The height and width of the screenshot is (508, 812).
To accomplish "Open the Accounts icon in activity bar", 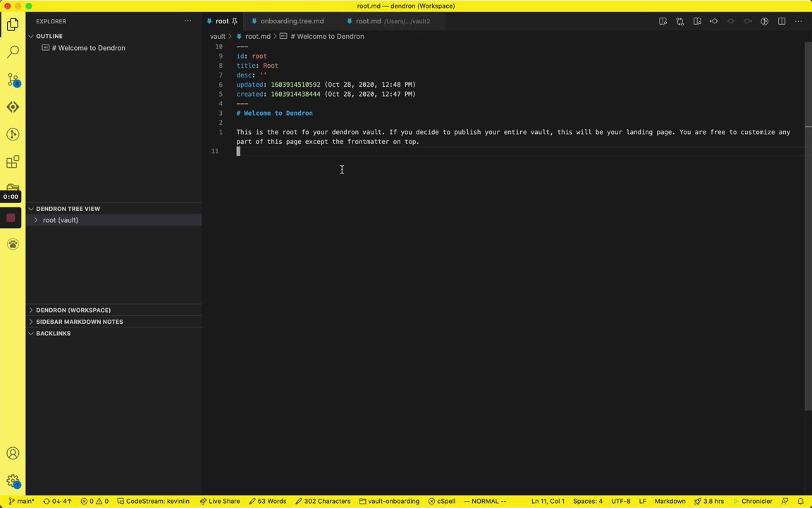I will click(x=13, y=453).
